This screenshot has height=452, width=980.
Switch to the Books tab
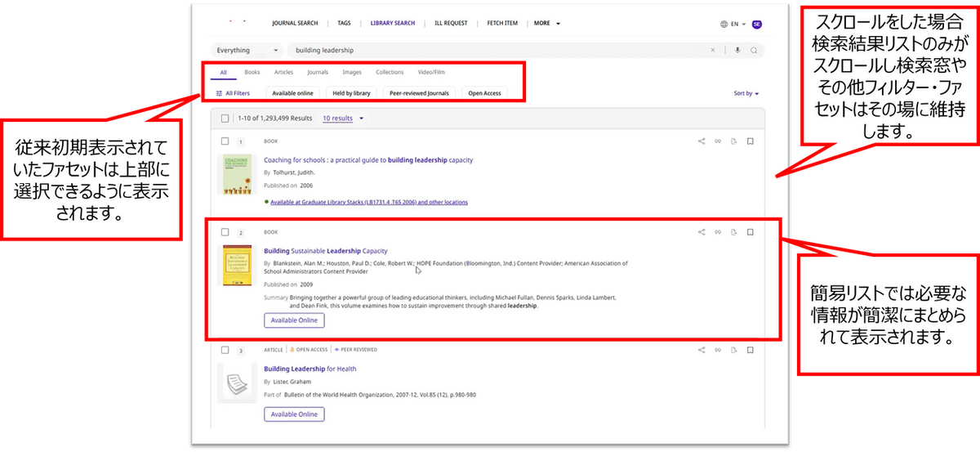(252, 72)
